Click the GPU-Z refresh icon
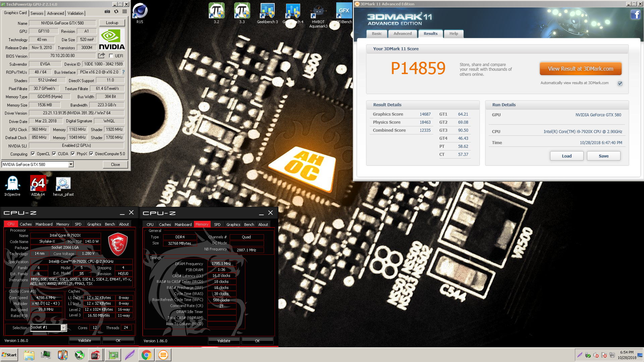The height and width of the screenshot is (362, 644). 116,12
